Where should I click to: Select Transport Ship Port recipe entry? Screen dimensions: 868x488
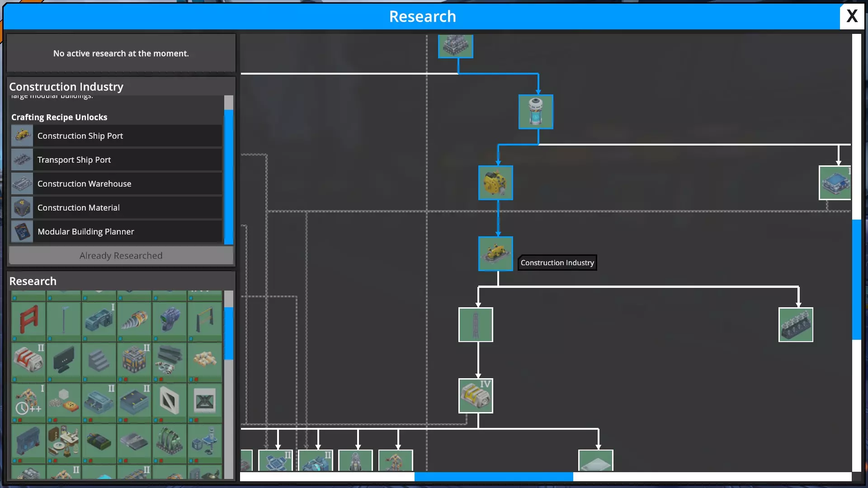click(117, 160)
